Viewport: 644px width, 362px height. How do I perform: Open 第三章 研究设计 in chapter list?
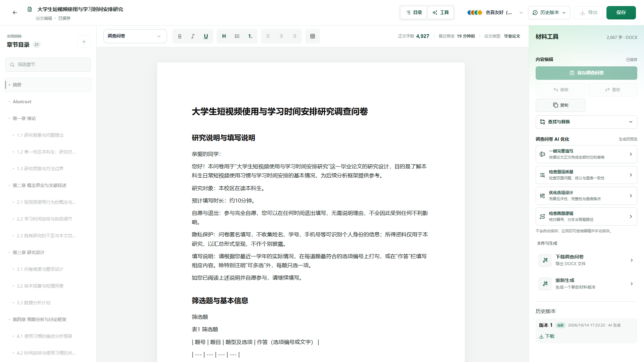(48, 252)
